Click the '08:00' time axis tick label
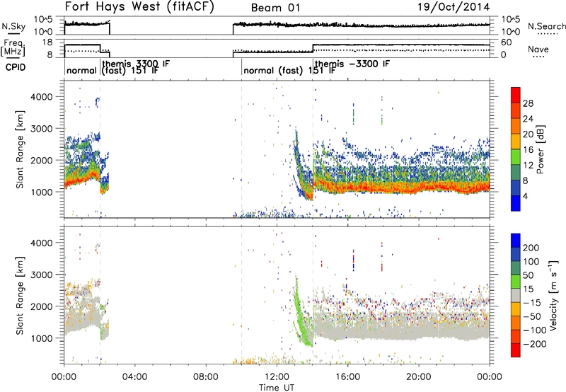This screenshot has height=392, width=566. [x=206, y=377]
